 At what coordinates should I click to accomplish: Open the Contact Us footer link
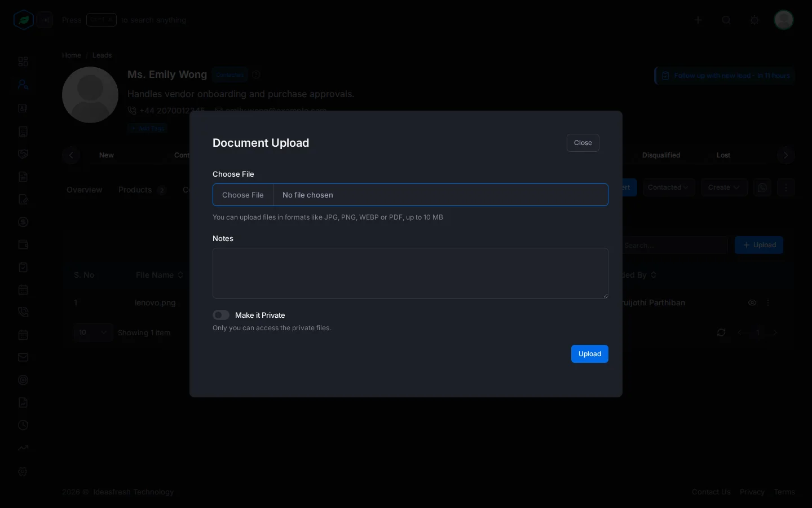[x=711, y=492]
